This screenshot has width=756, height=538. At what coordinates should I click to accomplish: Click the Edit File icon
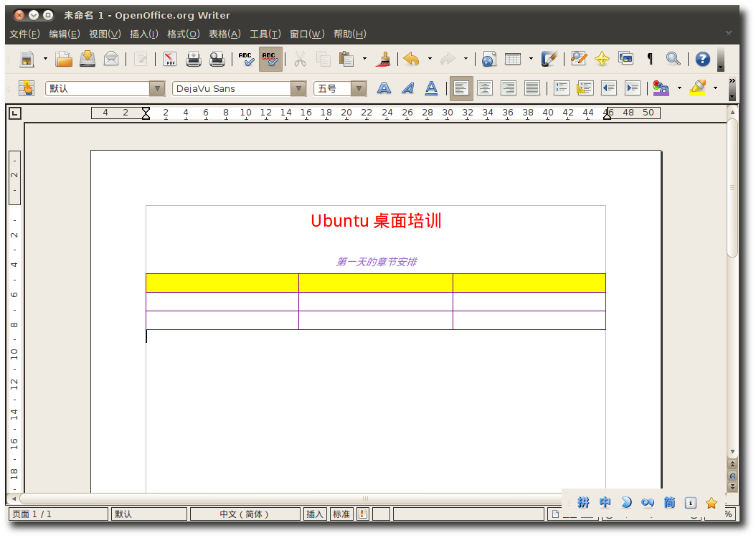tap(141, 60)
